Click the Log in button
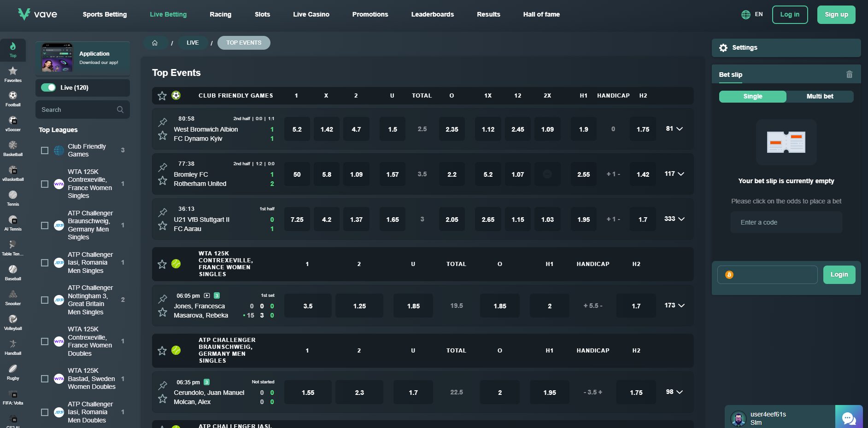This screenshot has width=868, height=428. pos(789,15)
